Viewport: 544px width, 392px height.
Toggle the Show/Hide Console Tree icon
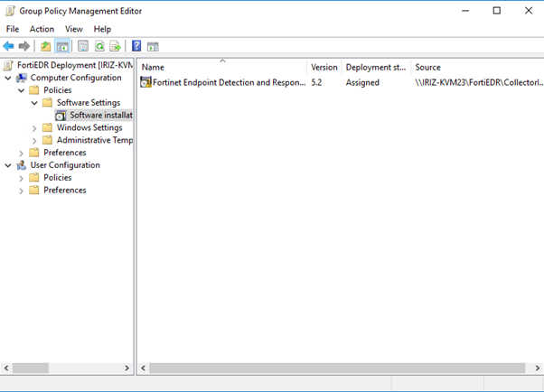[x=62, y=46]
